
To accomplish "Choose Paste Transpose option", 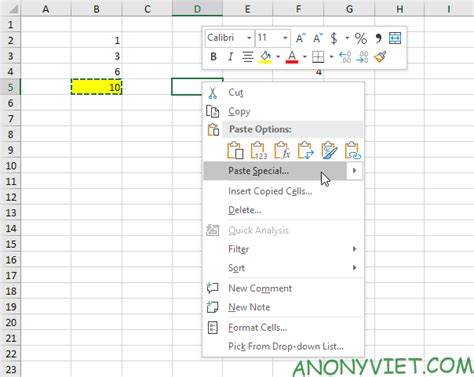I will (305, 150).
